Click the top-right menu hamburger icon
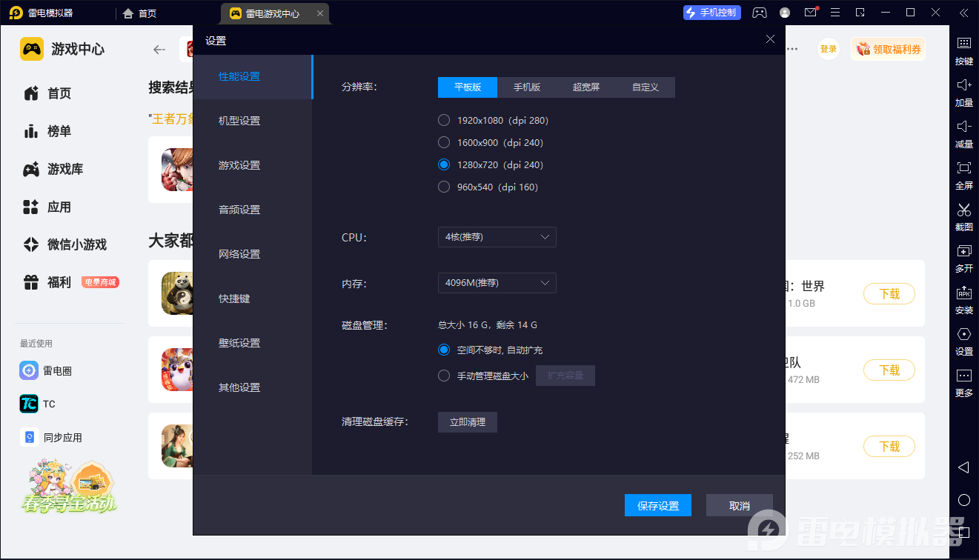Screen dimensions: 979x560 (835, 13)
